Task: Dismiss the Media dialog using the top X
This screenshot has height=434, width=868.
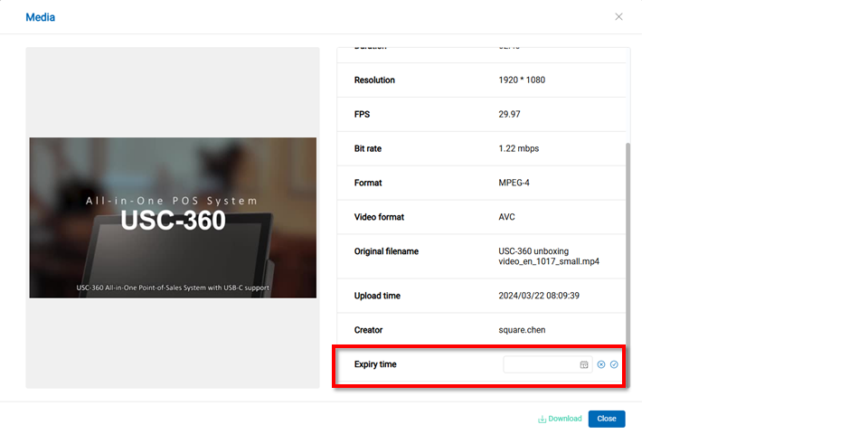Action: point(618,16)
